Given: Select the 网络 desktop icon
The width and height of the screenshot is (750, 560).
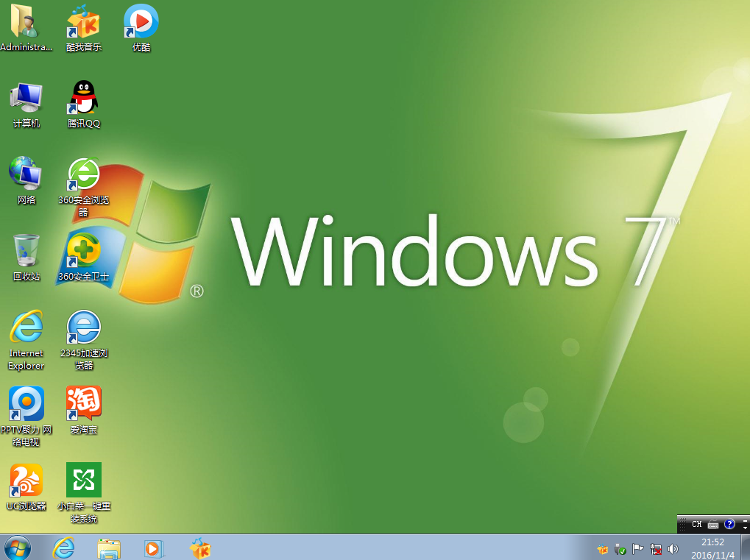Looking at the screenshot, I should 26,181.
